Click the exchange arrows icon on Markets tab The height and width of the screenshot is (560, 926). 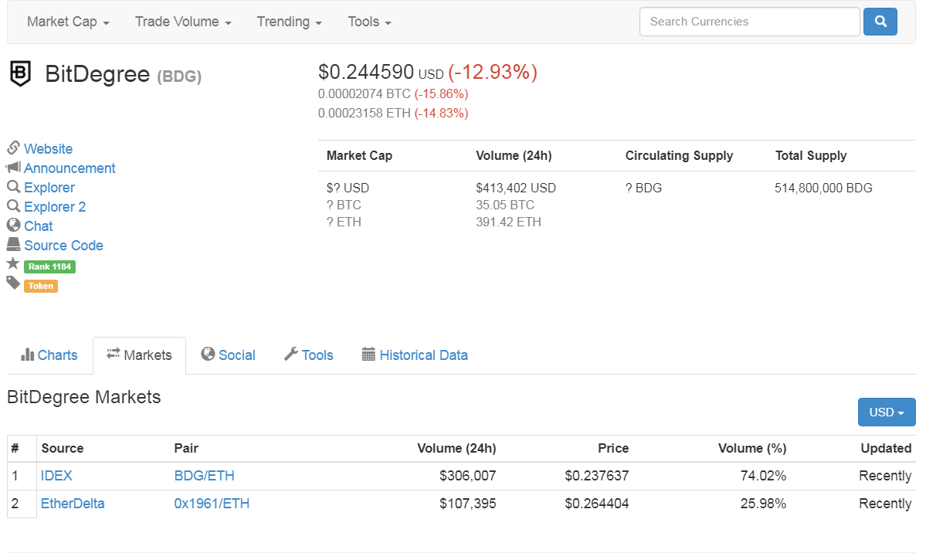click(x=114, y=354)
